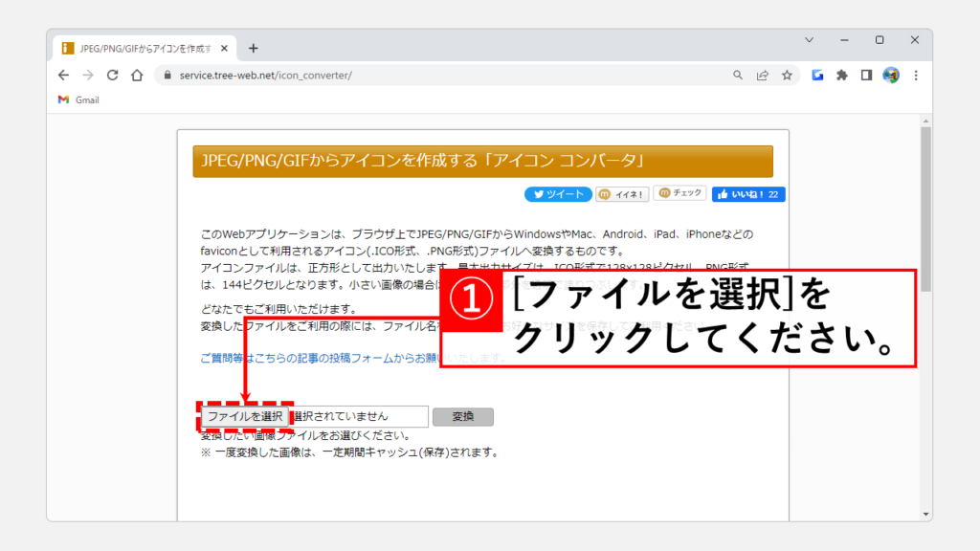Open the Gmail bookmark
The image size is (980, 551).
tap(78, 99)
